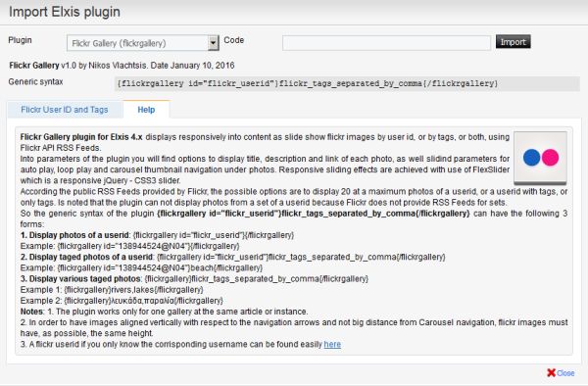This screenshot has height=386, width=588.
Task: Switch to Flickr User ID and Tags tab
Action: [65, 110]
